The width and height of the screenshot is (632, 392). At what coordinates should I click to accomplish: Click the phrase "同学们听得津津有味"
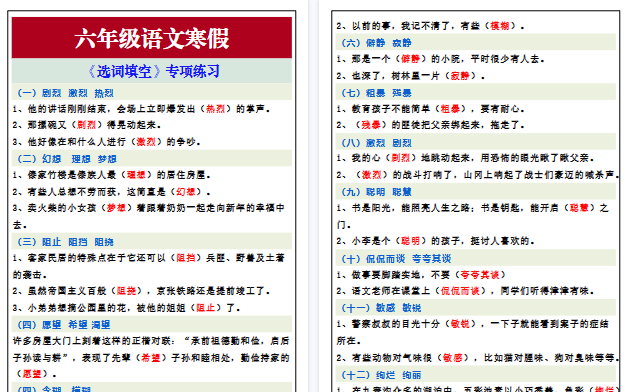[x=545, y=291]
